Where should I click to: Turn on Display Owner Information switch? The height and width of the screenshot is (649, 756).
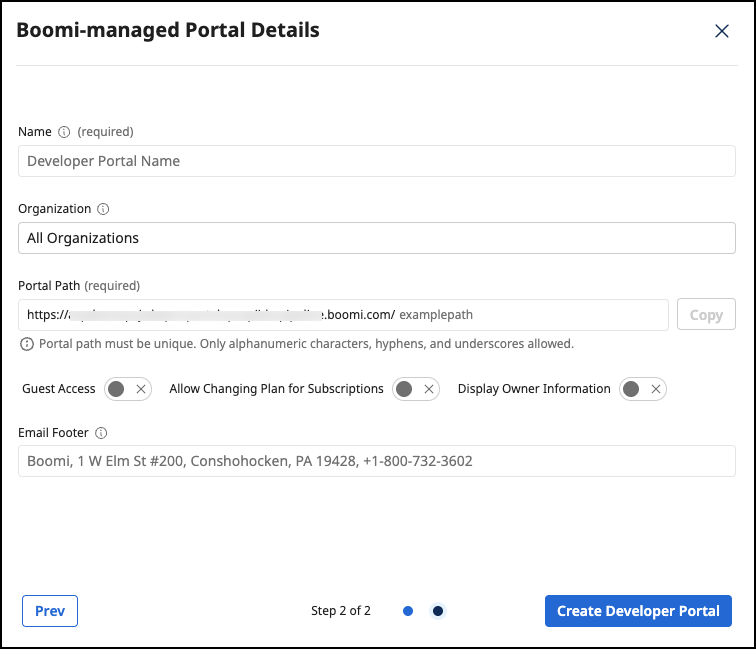coord(642,389)
